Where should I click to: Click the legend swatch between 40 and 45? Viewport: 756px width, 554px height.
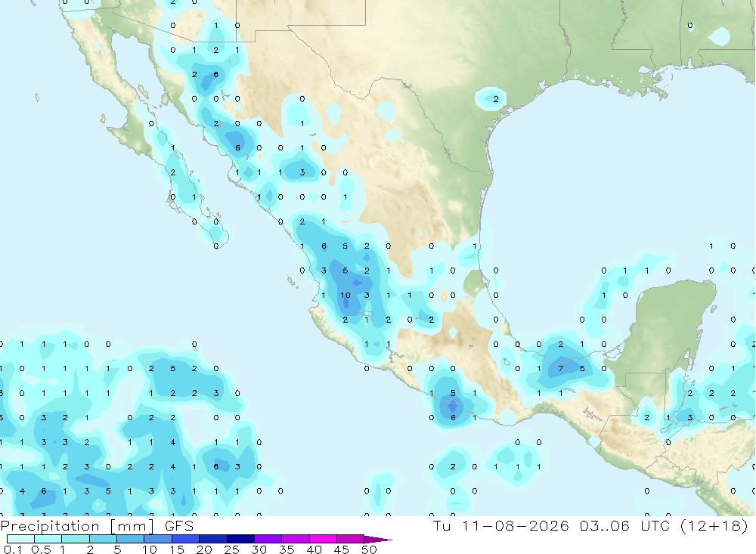(323, 539)
